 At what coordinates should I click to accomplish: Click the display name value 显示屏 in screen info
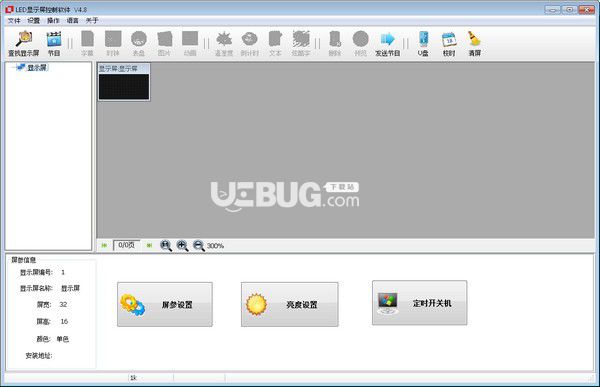point(70,288)
